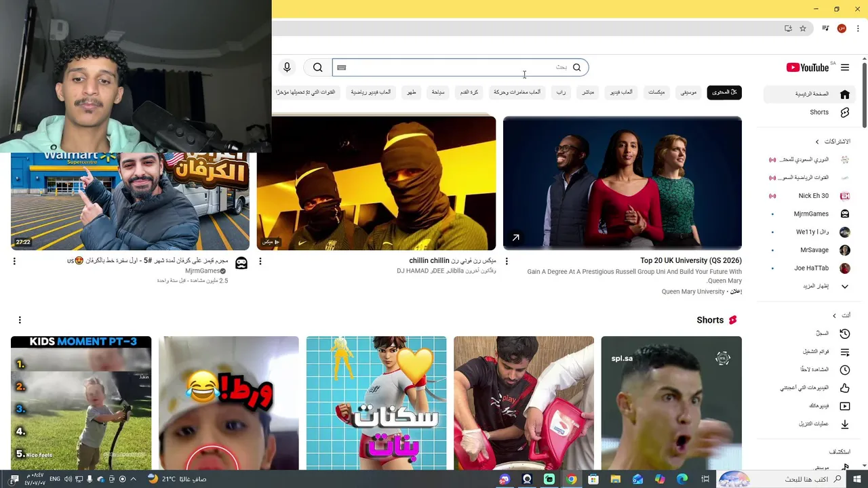Select the ألعاب فيديو رياضية filter chip
The image size is (868, 488).
pos(371,92)
